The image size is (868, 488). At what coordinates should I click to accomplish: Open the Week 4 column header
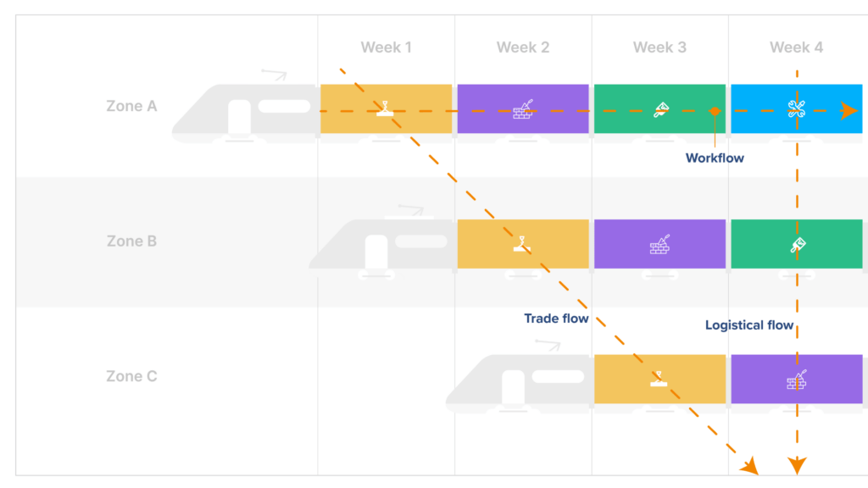click(796, 47)
